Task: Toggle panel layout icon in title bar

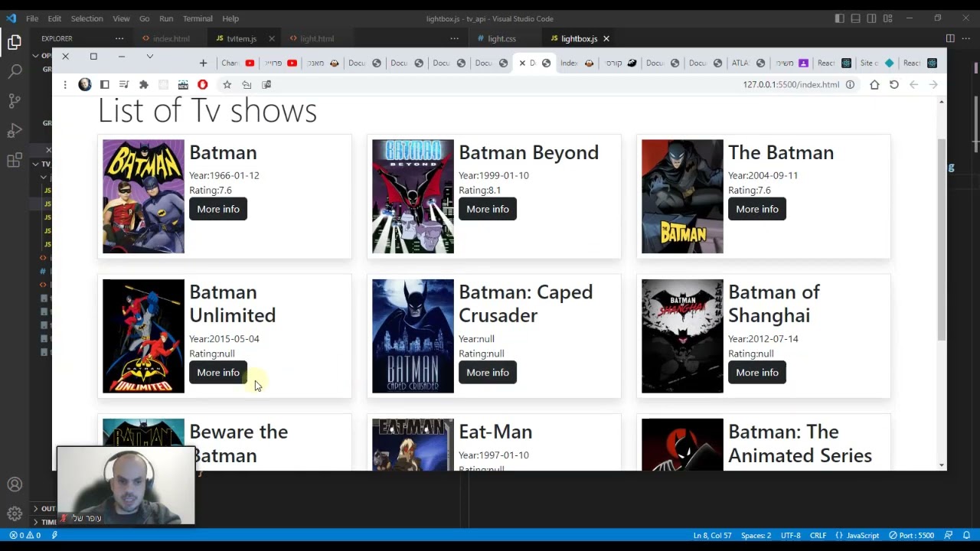Action: tap(856, 18)
